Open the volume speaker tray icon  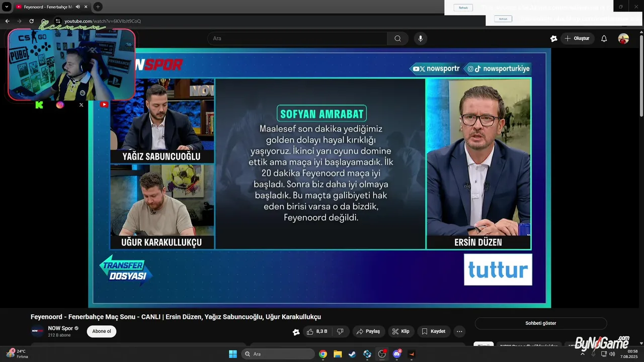coord(612,354)
